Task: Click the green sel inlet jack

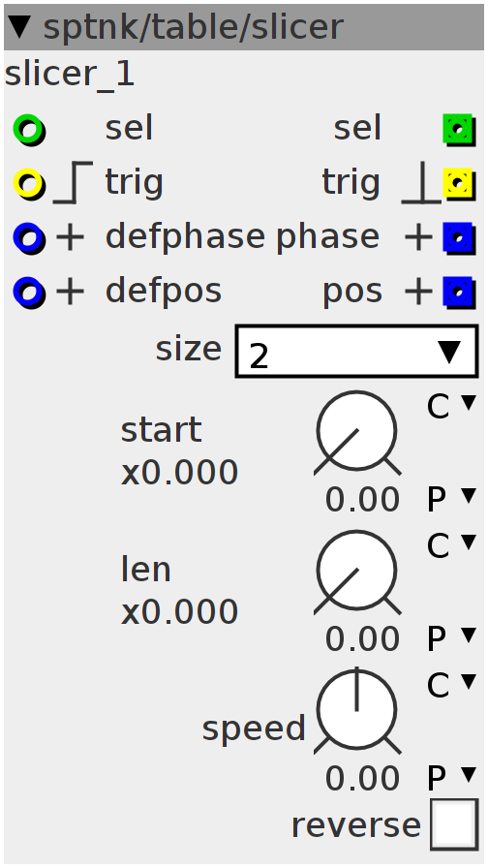Action: (29, 130)
